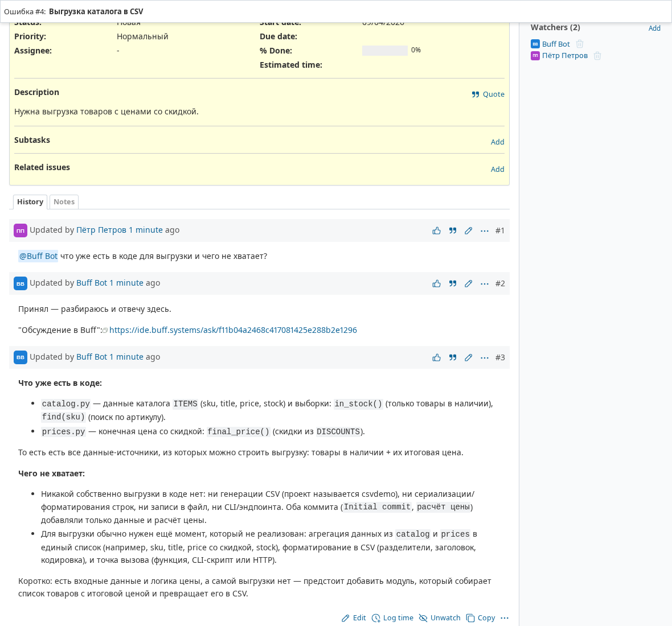
Task: Click '1 minute' timestamp on comment #1
Action: point(146,230)
